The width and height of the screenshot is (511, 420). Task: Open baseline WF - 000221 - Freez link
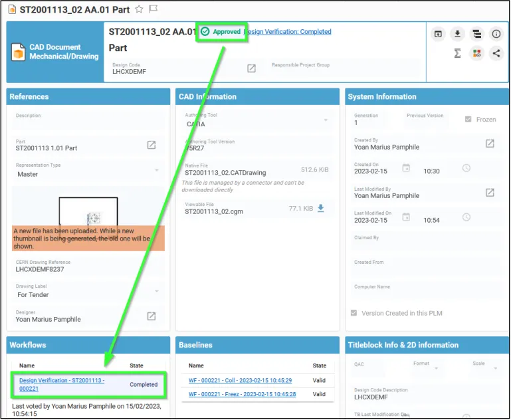[x=242, y=394]
